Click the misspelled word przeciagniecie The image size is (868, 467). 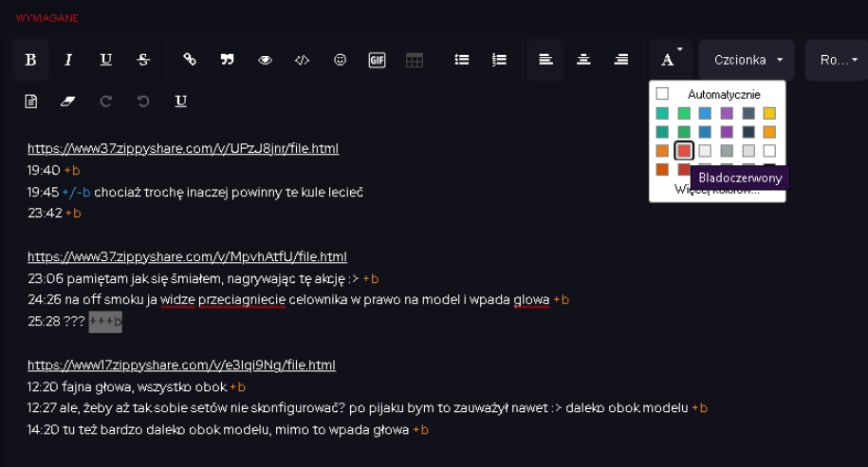242,300
